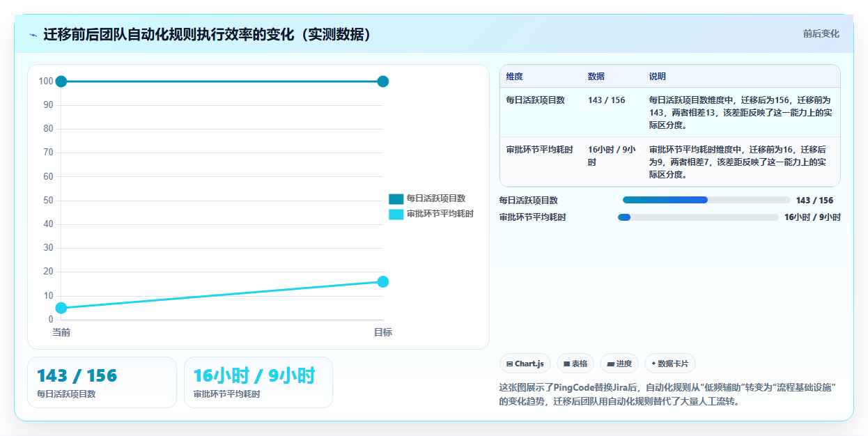Click 16小时 / 9小时 value beside progress bar
The image size is (868, 436).
click(x=812, y=217)
